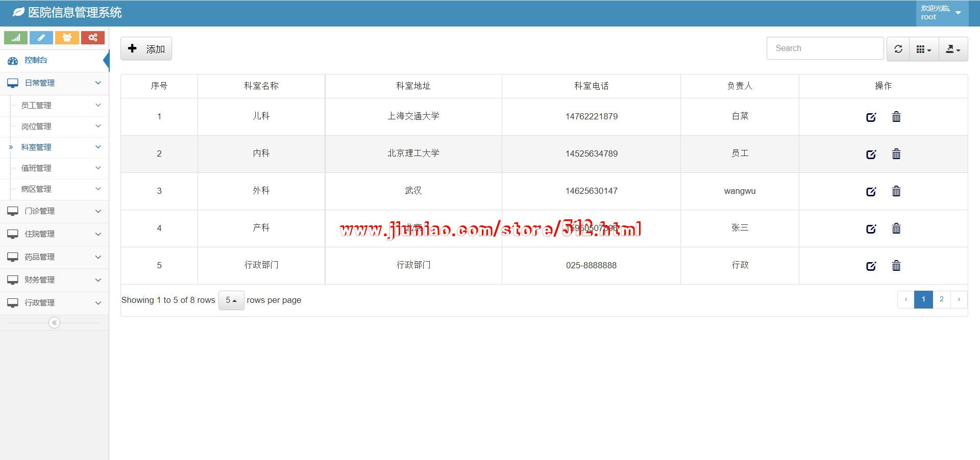
Task: Go to page 2 of the table
Action: (x=941, y=299)
